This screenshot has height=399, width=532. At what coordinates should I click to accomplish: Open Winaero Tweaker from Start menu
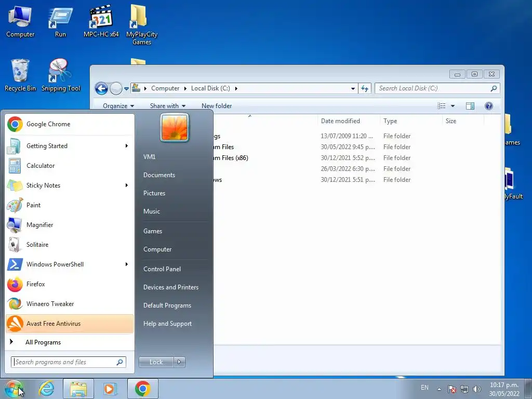70,304
